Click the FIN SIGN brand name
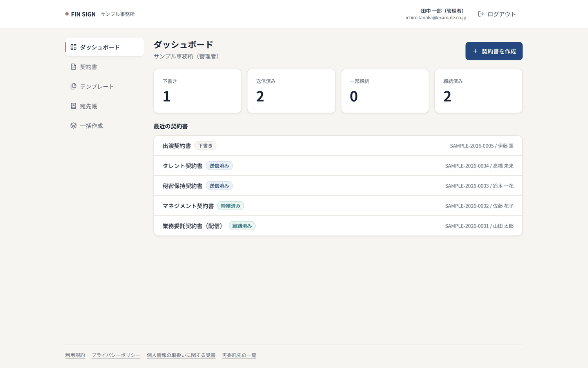The image size is (588, 368). pyautogui.click(x=83, y=14)
